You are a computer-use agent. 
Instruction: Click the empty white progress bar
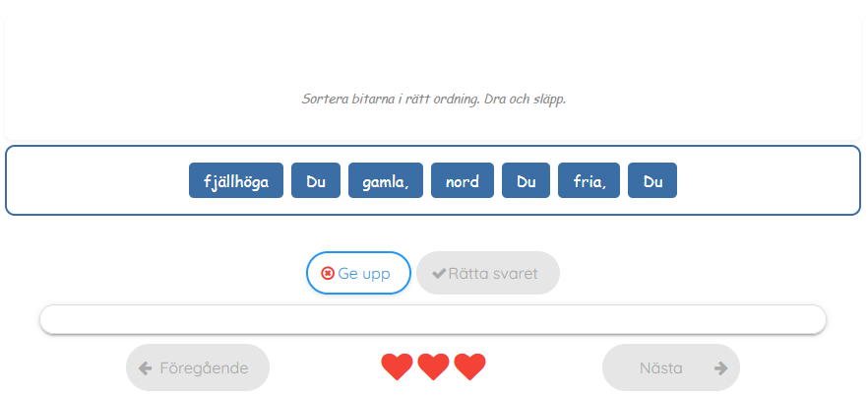pyautogui.click(x=433, y=319)
